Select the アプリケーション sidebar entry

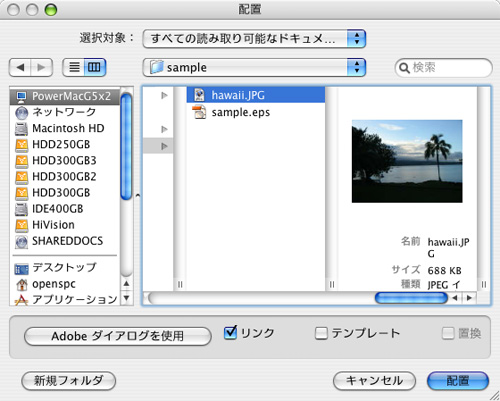pyautogui.click(x=65, y=299)
